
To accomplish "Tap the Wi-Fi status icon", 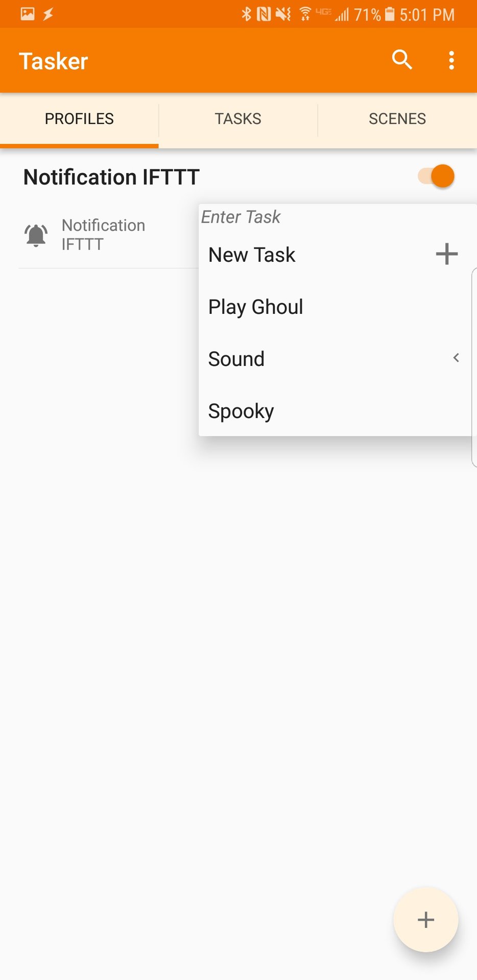I will [x=305, y=14].
